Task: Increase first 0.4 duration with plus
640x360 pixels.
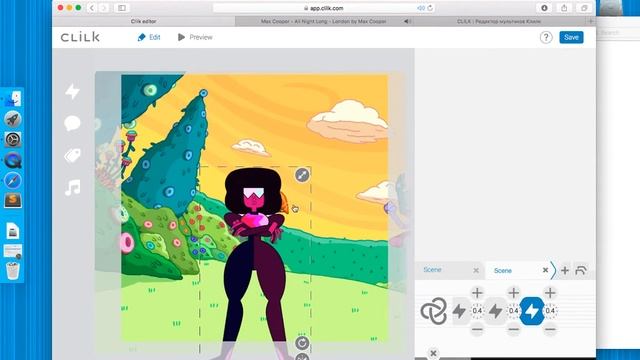Action: tap(477, 293)
